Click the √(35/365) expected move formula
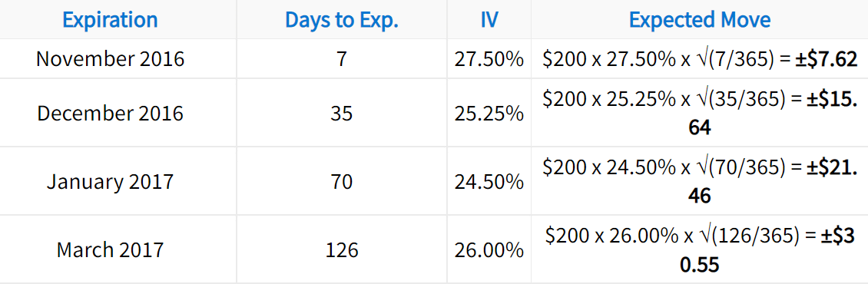Screen dimensions: 868x284 pyautogui.click(x=700, y=113)
